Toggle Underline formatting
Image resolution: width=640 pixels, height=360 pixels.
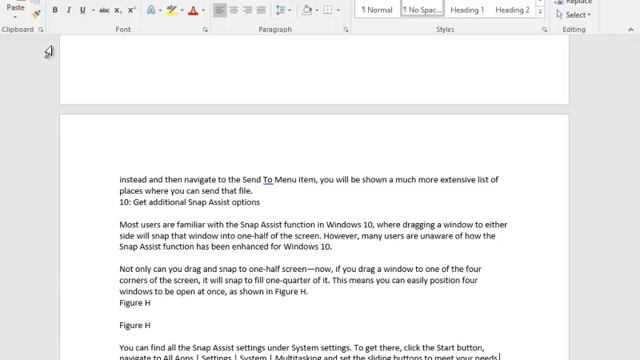pos(82,10)
